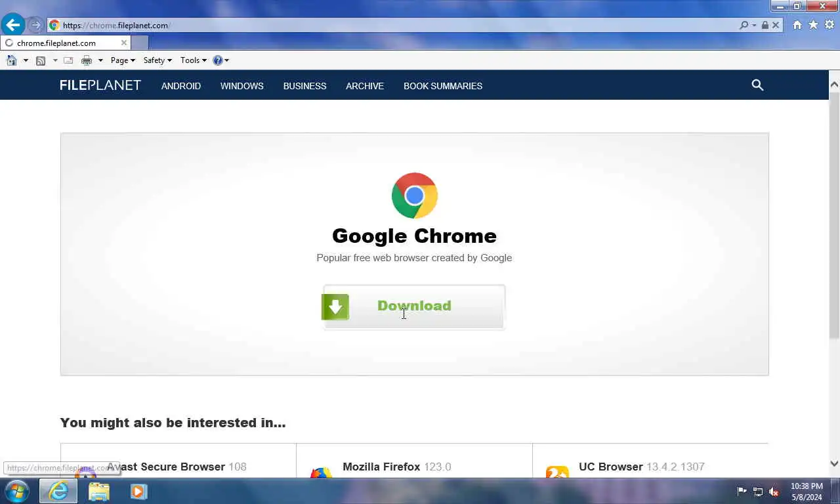Open BOOK SUMMARIES in the nav bar
The width and height of the screenshot is (840, 504).
[443, 86]
